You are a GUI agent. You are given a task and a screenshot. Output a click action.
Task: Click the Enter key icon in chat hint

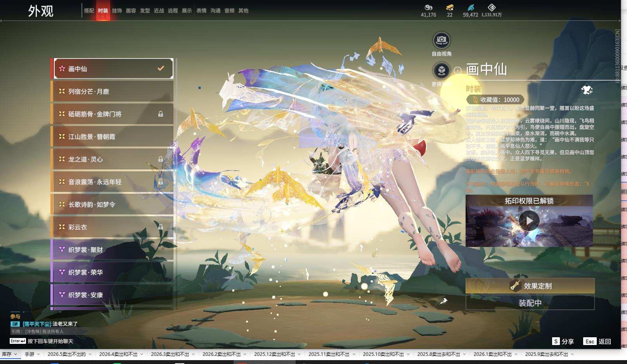click(18, 341)
